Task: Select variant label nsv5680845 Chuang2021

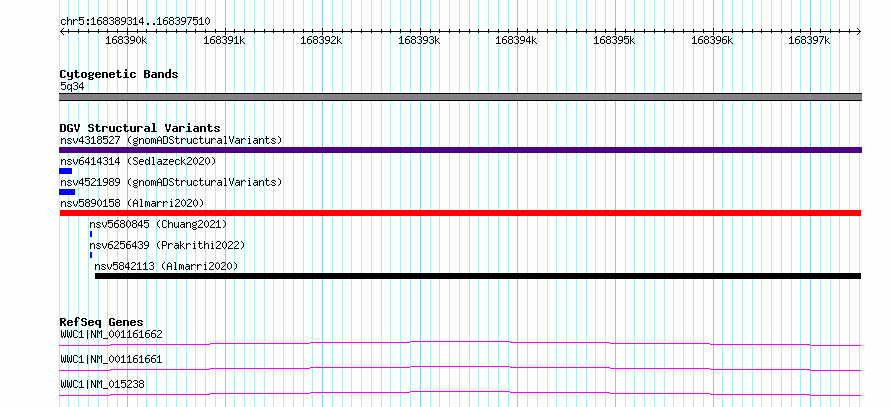Action: tap(158, 224)
